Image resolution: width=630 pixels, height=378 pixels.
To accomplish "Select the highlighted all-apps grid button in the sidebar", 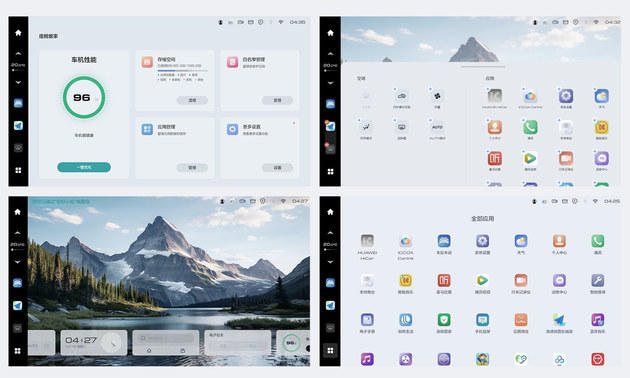I will [330, 350].
